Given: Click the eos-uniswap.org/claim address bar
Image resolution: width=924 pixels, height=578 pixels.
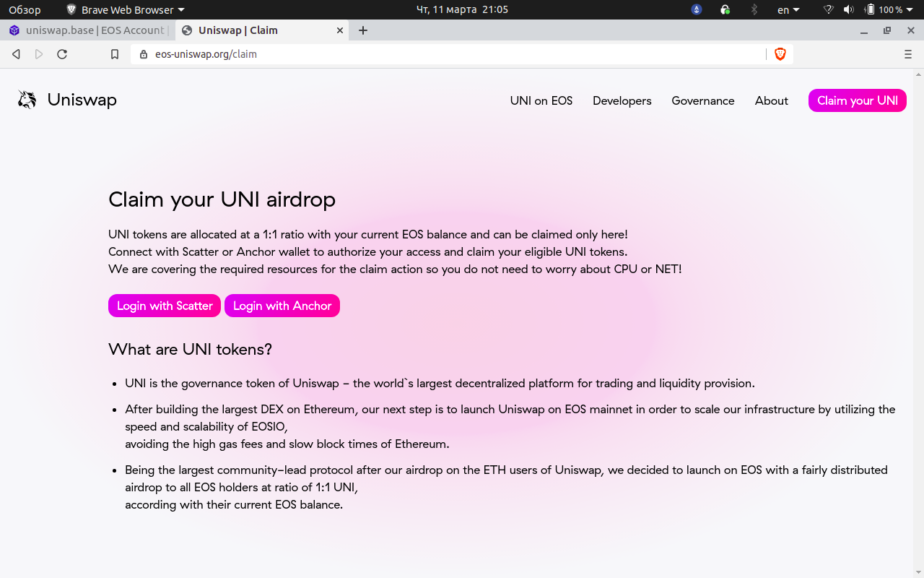Looking at the screenshot, I should (448, 54).
